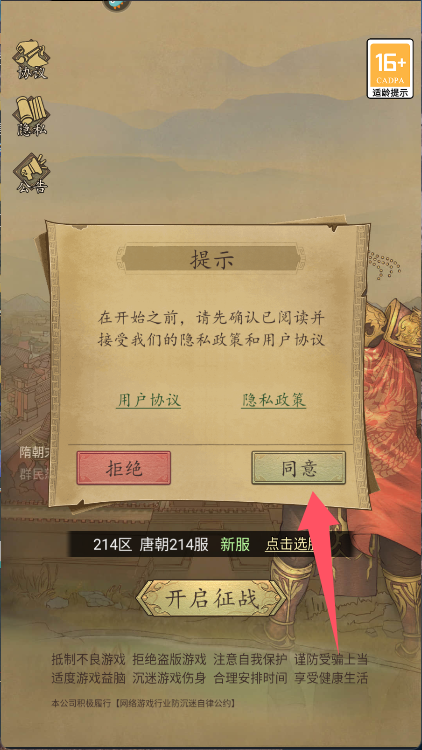Start game with 开启征战 button

point(211,598)
